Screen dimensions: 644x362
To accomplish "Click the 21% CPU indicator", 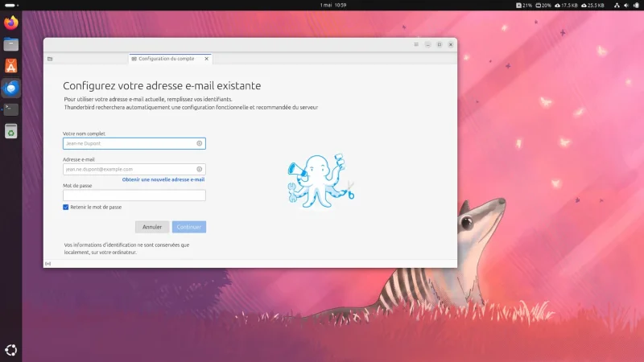I will [x=524, y=6].
